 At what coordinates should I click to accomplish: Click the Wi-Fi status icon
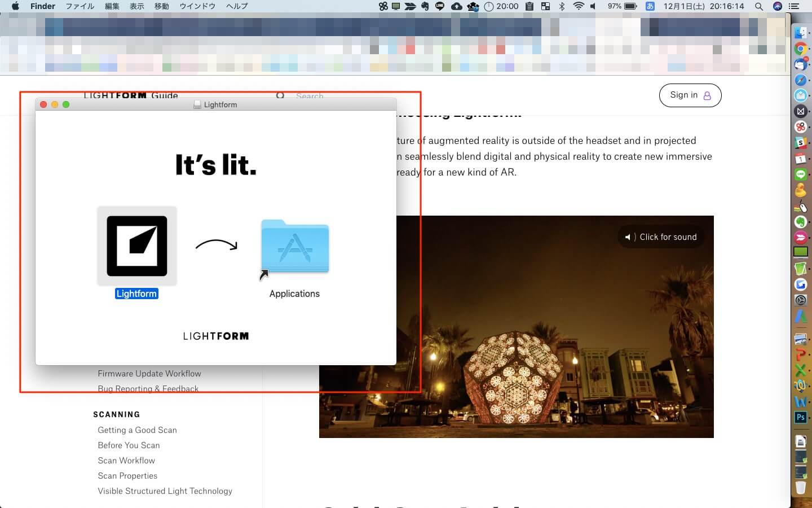[x=578, y=6]
